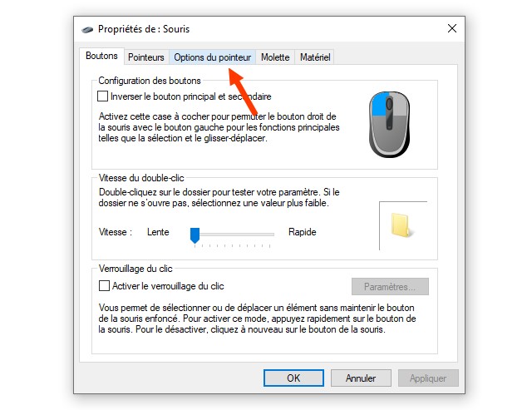Image resolution: width=532 pixels, height=410 pixels.
Task: Click the Paramètres... button
Action: (390, 287)
